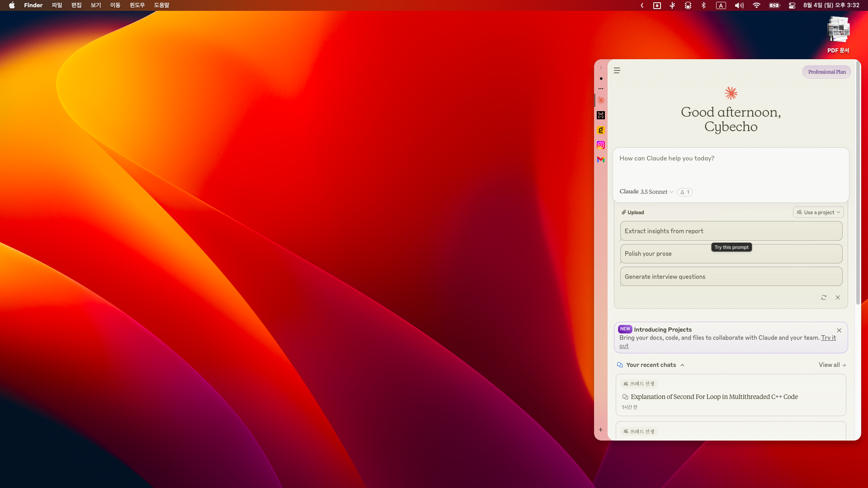Open the 편집 menu
The width and height of the screenshot is (868, 488).
click(x=76, y=5)
